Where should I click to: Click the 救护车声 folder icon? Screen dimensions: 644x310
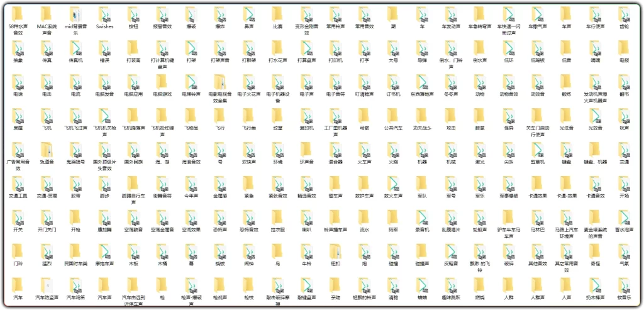(x=364, y=184)
